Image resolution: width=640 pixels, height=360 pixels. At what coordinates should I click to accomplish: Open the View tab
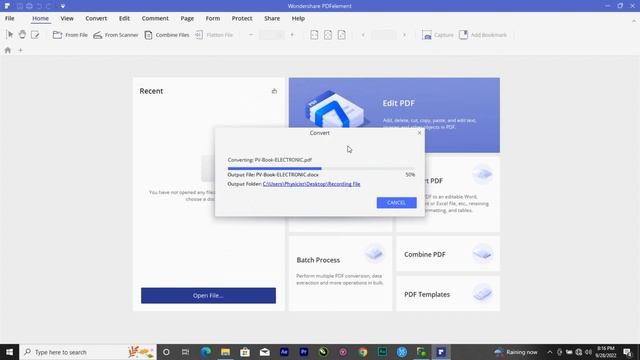(x=67, y=18)
